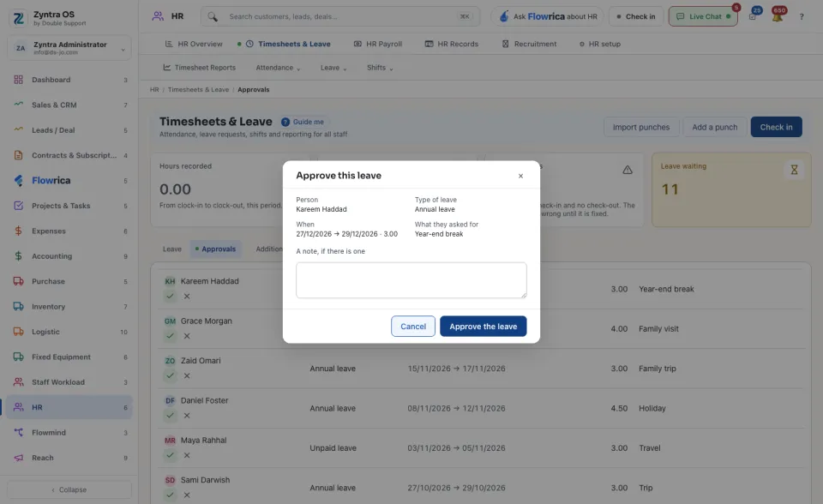Close the Approve this leave dialog

[x=520, y=176]
